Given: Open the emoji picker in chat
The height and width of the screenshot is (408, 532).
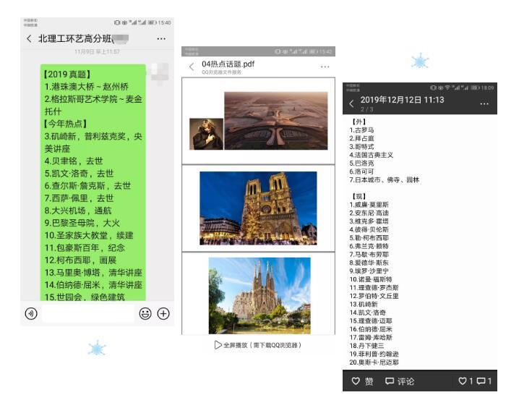Looking at the screenshot, I should (145, 313).
